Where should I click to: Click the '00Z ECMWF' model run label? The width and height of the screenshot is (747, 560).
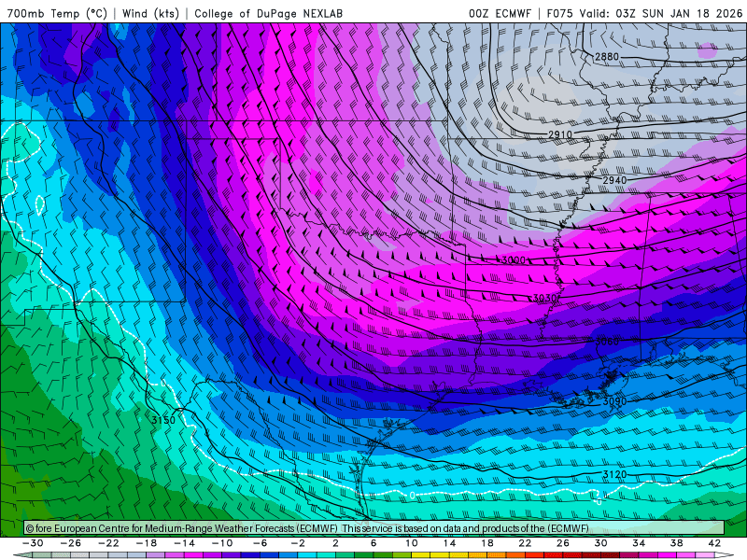[500, 13]
